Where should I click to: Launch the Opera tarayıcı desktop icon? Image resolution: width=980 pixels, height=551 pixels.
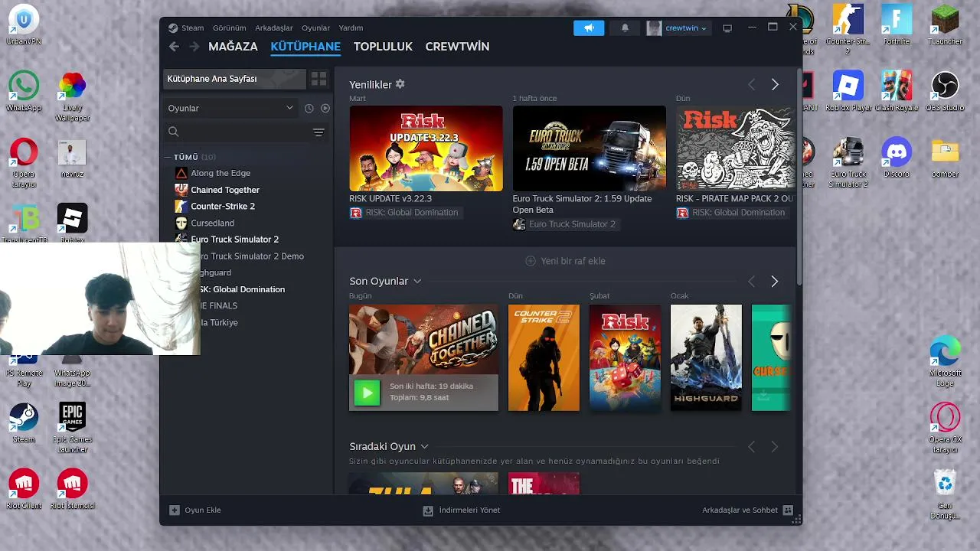click(24, 162)
